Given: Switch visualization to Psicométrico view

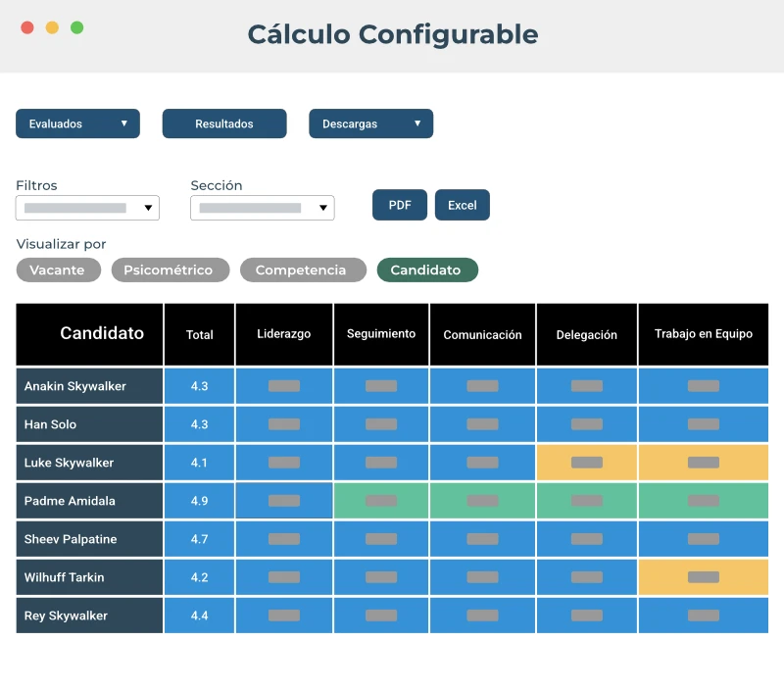Looking at the screenshot, I should tap(170, 270).
